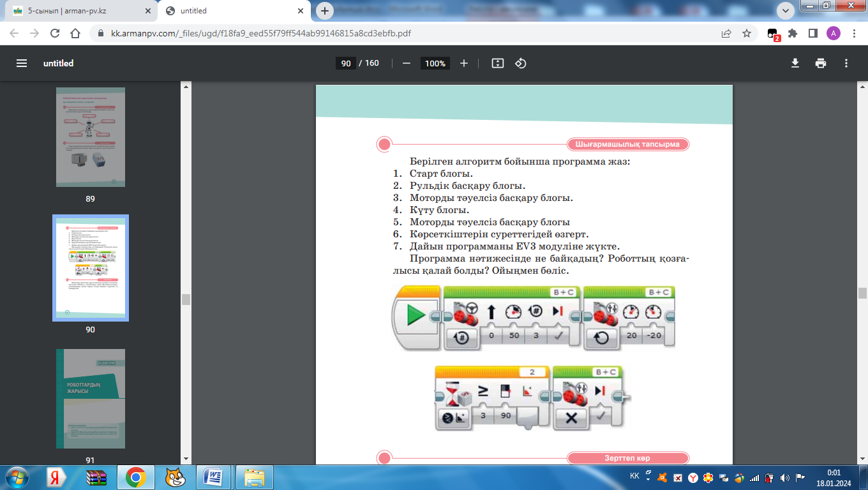Click the thumbnail panel scroll up arrow

click(x=186, y=86)
